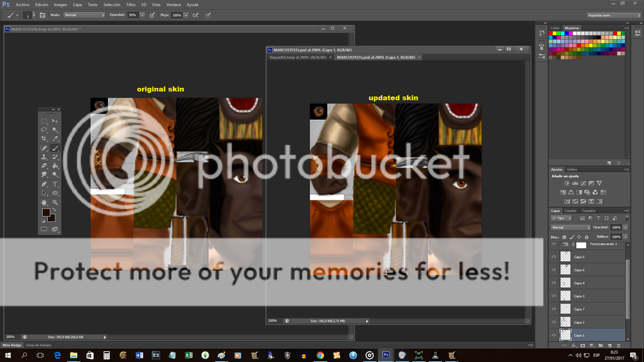Screen dimensions: 644x362
Task: Select the Smudge tool
Action: click(44, 175)
